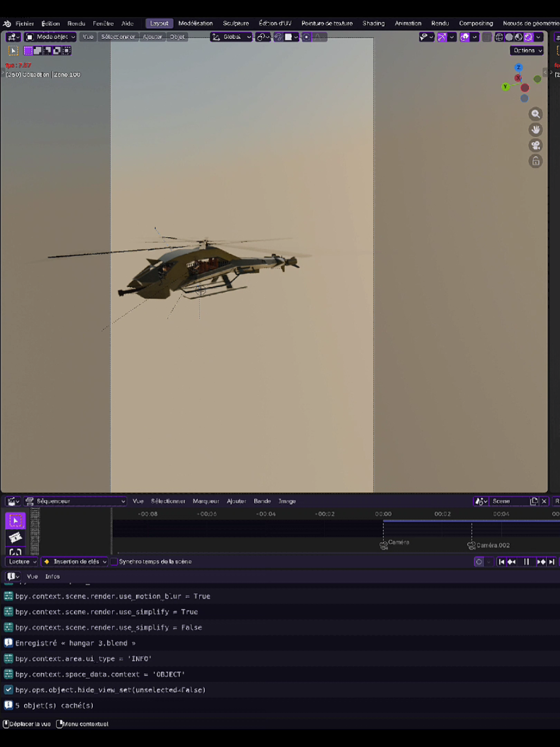Open the Mode objet dropdown

[x=50, y=37]
